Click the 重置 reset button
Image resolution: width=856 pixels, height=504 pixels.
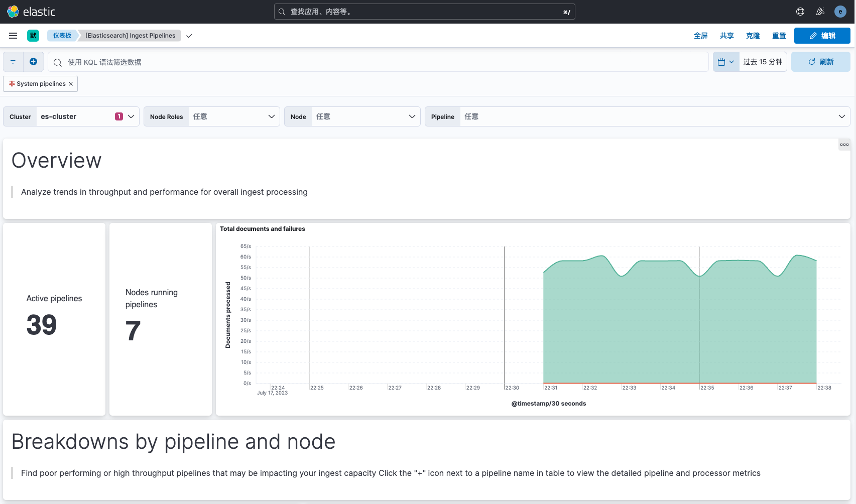779,36
